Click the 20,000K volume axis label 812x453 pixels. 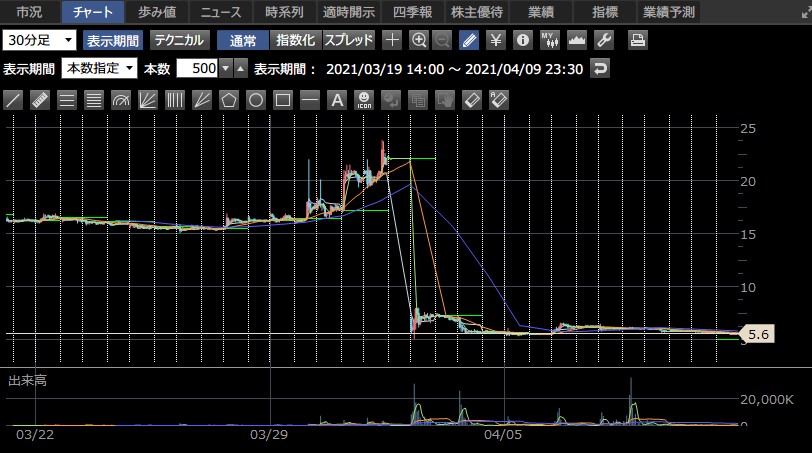point(767,399)
